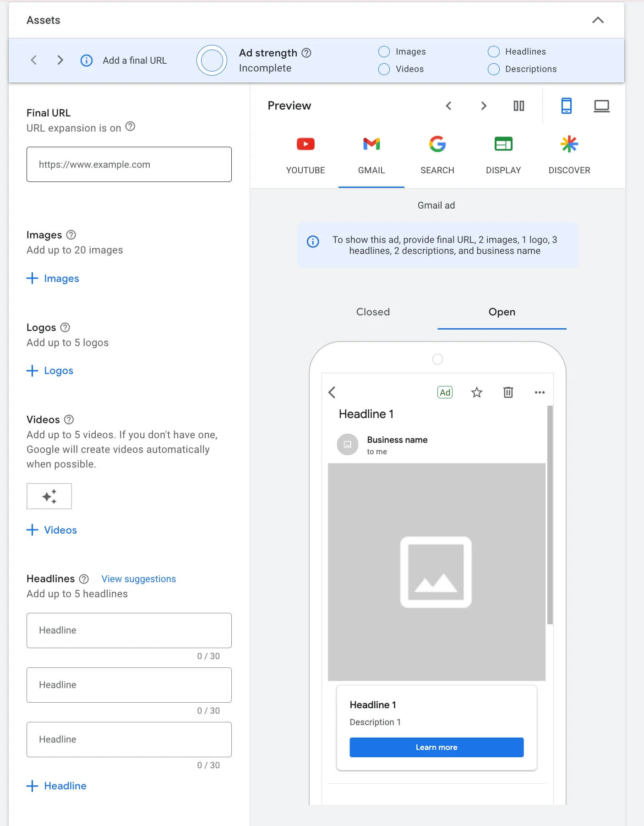
Task: Select Videos status circle in Ad strength
Action: coord(384,69)
